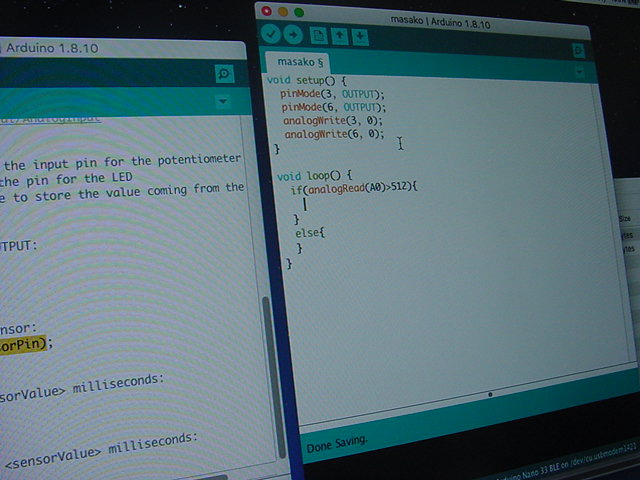This screenshot has height=480, width=640.
Task: Click the 'TPUT:' comment line in left window
Action: point(18,246)
